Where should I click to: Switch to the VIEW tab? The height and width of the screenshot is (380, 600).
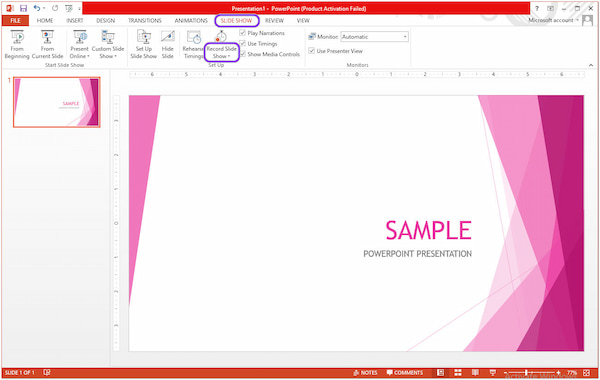(x=303, y=21)
